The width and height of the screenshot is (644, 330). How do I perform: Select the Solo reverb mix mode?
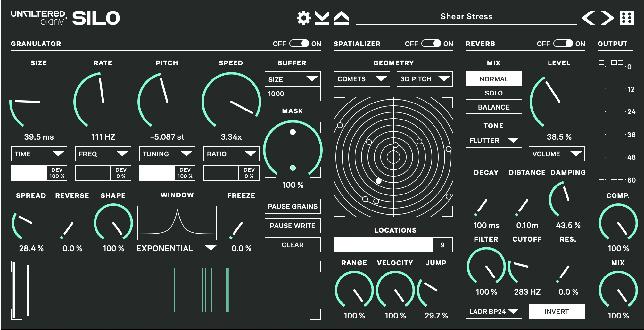coord(494,93)
